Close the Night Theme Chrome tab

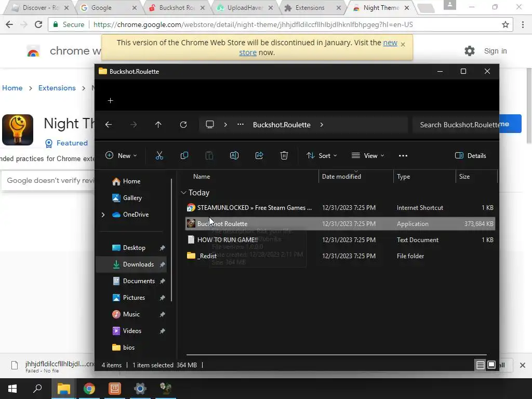[406, 7]
